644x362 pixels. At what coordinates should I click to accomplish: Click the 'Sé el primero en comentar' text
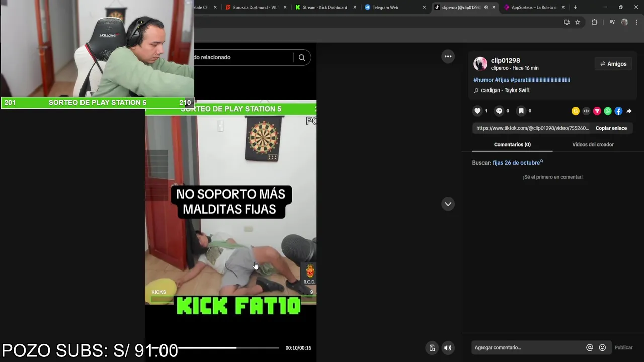[x=552, y=177]
